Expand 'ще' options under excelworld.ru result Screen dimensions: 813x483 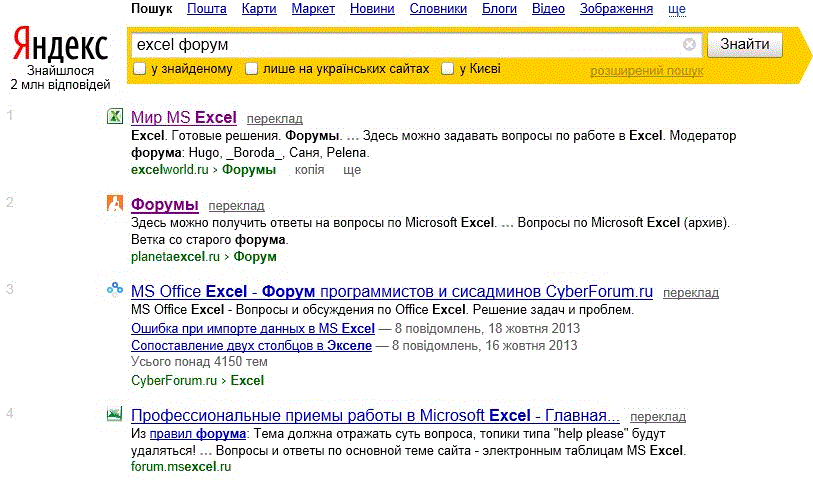coord(352,170)
